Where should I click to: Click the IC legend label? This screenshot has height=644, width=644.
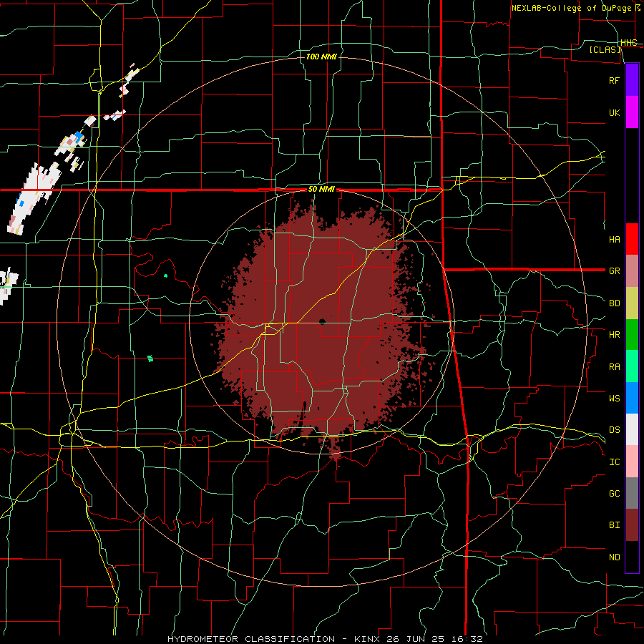pyautogui.click(x=614, y=462)
